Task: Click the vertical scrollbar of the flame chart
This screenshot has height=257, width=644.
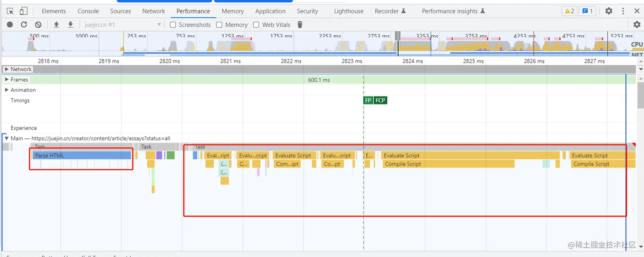Action: tap(640, 96)
